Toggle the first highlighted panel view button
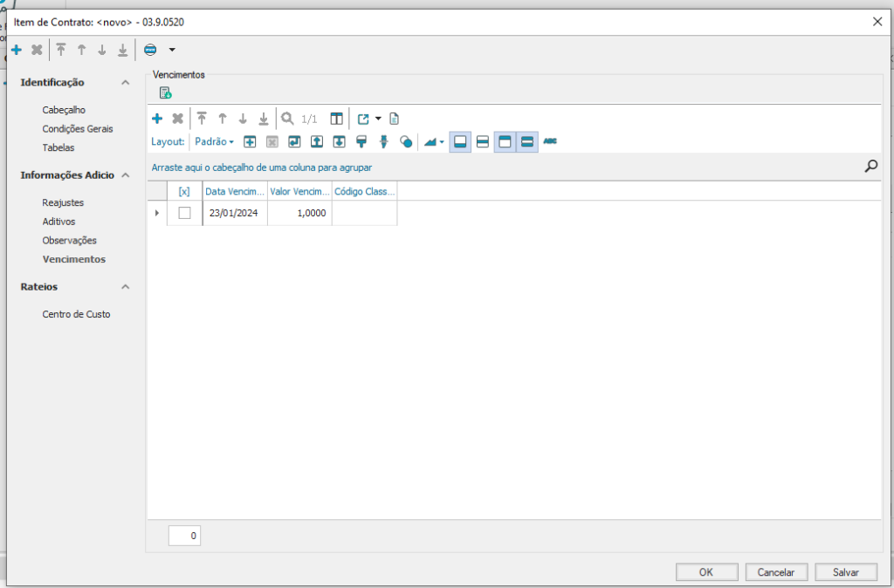Screen dimensions: 894x588 pos(460,141)
